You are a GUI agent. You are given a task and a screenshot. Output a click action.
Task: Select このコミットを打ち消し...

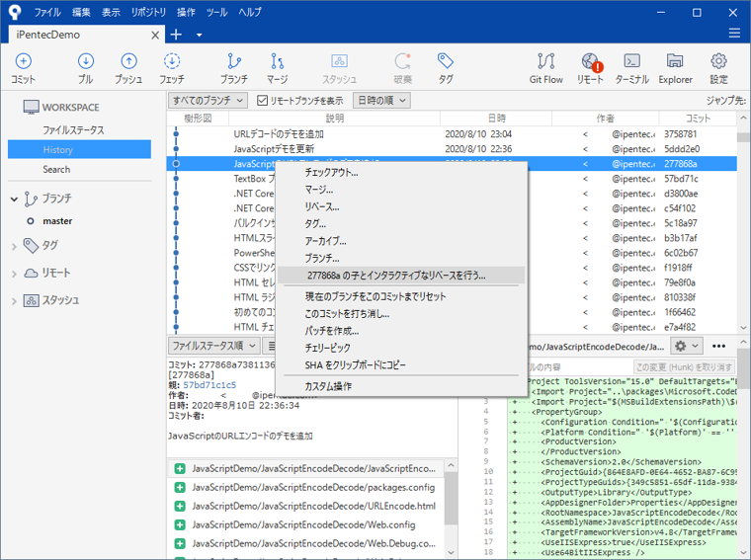click(401, 314)
